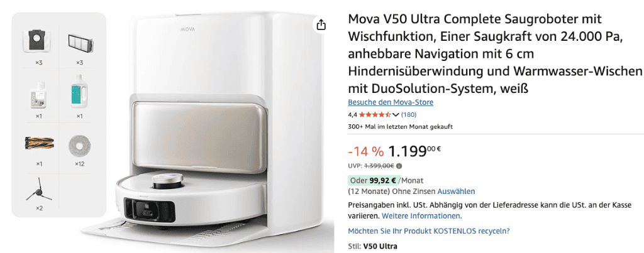This screenshot has height=253, width=644.
Task: Click the share icon on product image
Action: (321, 25)
